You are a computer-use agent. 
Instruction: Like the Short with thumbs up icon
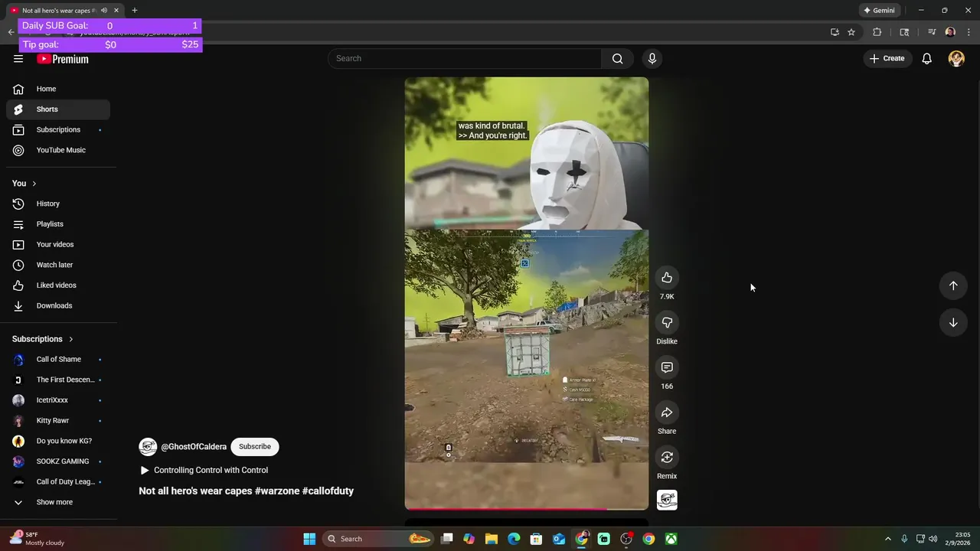coord(667,278)
